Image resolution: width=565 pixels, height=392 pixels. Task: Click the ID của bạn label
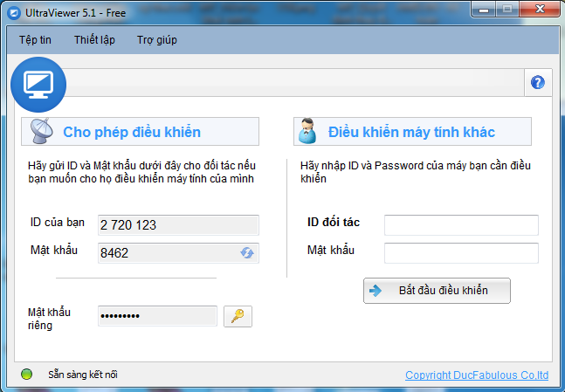pyautogui.click(x=58, y=223)
